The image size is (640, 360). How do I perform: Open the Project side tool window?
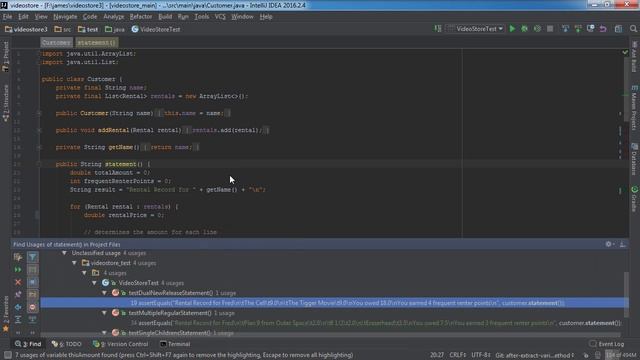5,56
